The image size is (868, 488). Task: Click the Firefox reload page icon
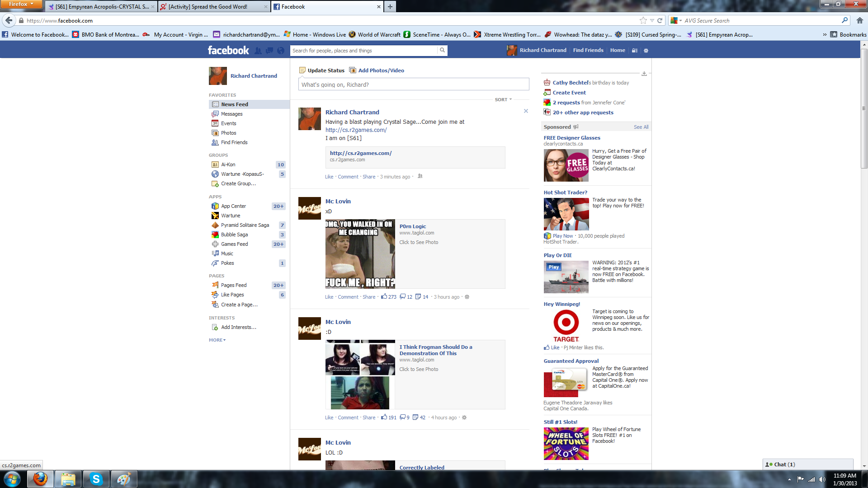click(x=660, y=20)
